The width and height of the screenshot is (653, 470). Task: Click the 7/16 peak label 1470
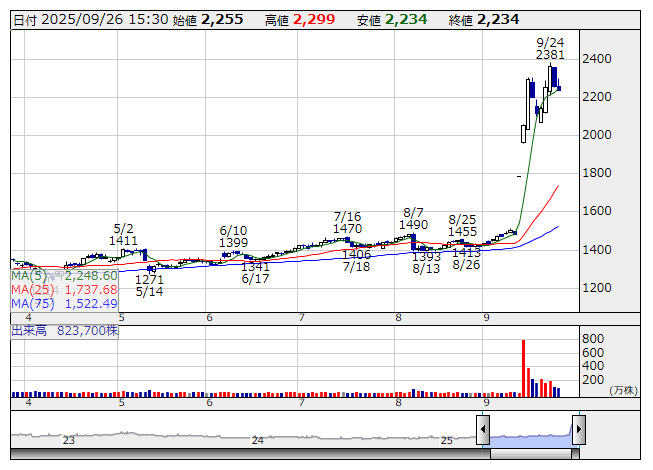[347, 229]
